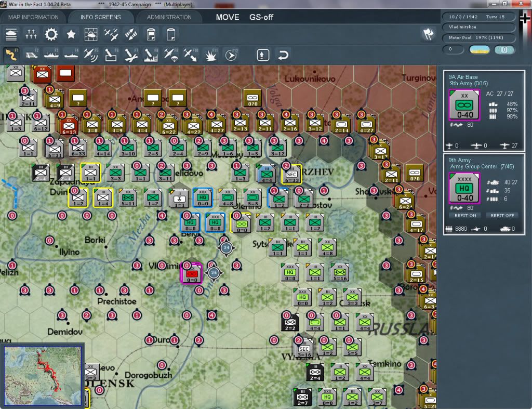Click the Motor Pool 197K (119K) field

tap(480, 37)
